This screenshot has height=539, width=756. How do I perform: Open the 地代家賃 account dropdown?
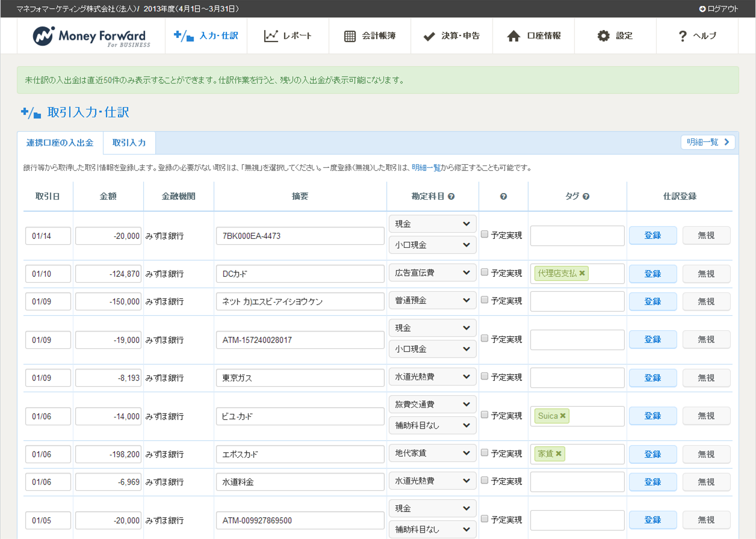point(432,454)
